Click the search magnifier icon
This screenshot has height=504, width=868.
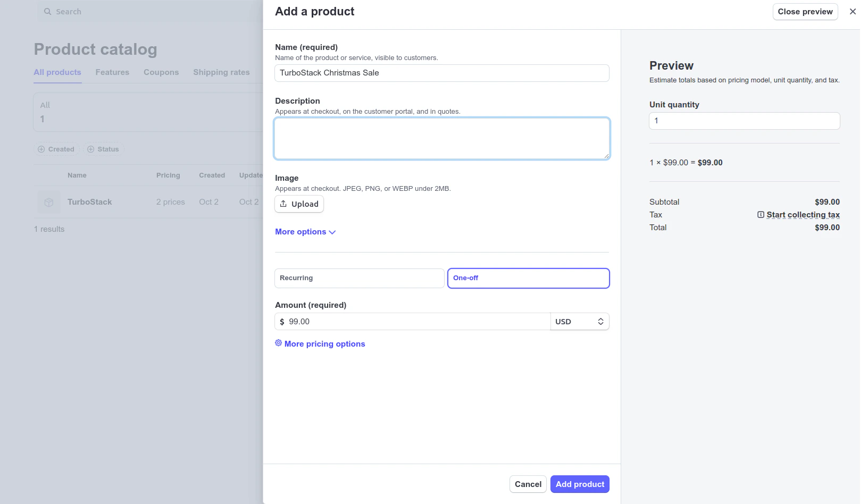tap(48, 12)
